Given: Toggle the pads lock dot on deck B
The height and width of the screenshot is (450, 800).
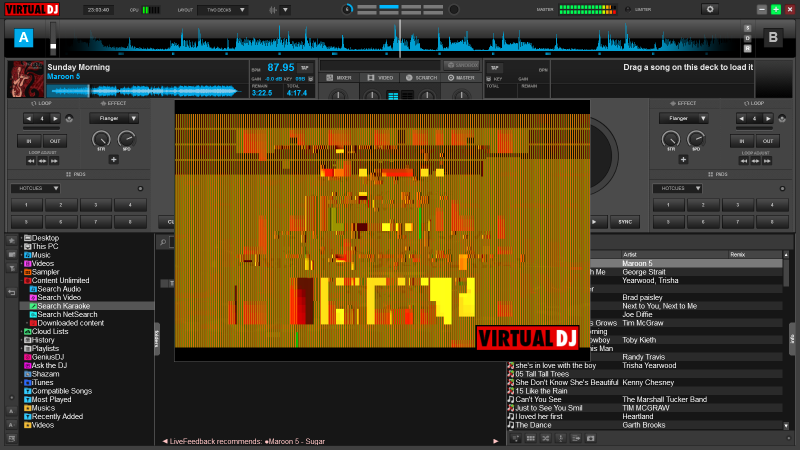Looking at the screenshot, I should click(x=782, y=189).
